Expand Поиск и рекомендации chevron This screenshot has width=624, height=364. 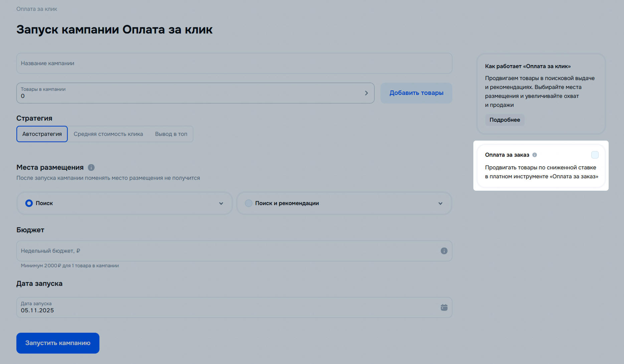click(x=440, y=203)
